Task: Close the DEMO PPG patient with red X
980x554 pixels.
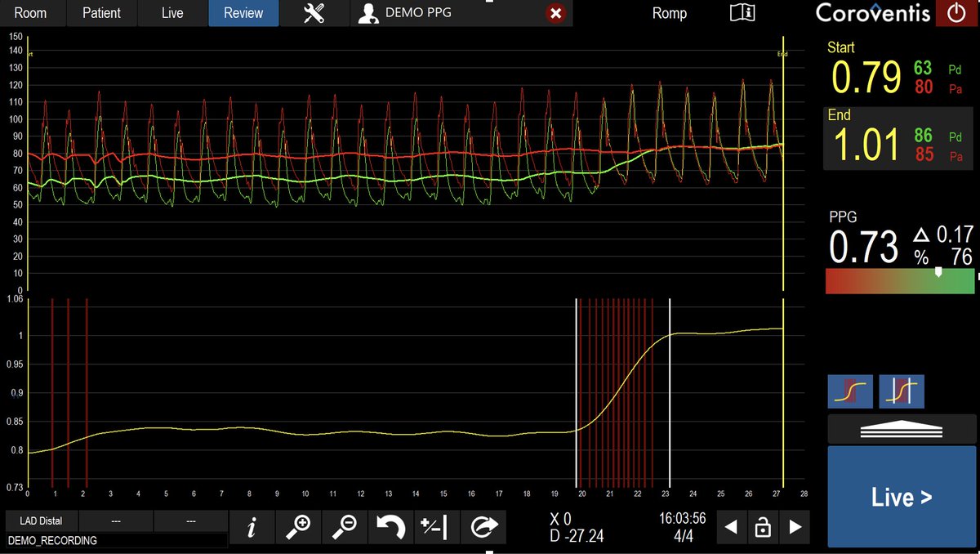Action: (x=556, y=13)
